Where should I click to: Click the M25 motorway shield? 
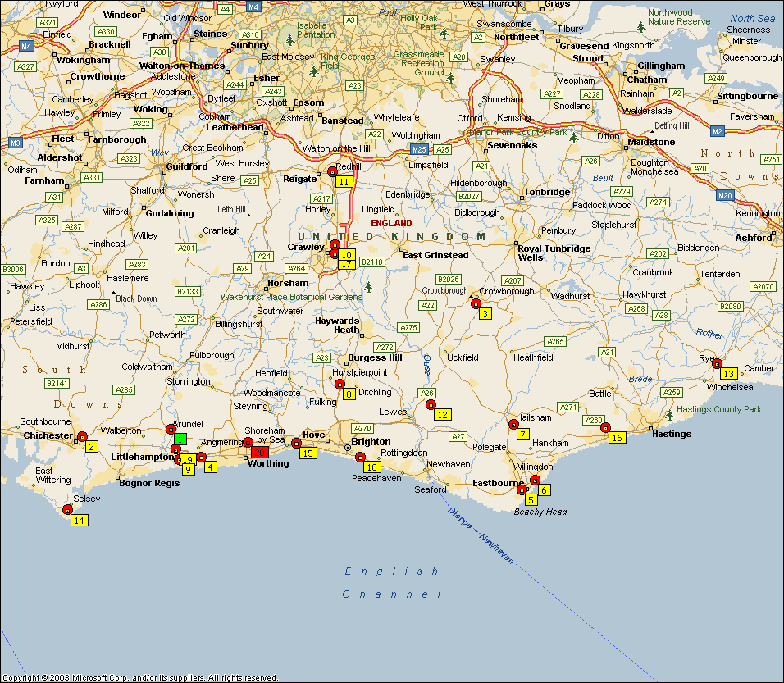click(x=419, y=149)
